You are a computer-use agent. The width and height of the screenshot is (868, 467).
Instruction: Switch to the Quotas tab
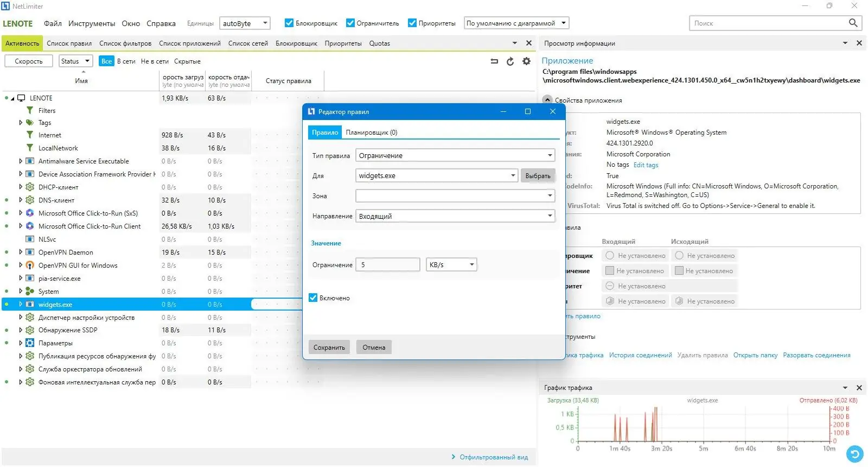click(x=379, y=43)
